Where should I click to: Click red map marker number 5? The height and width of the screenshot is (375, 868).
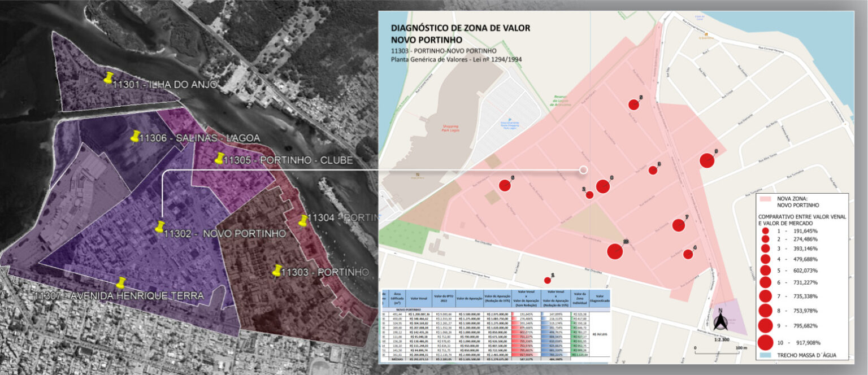pos(633,104)
